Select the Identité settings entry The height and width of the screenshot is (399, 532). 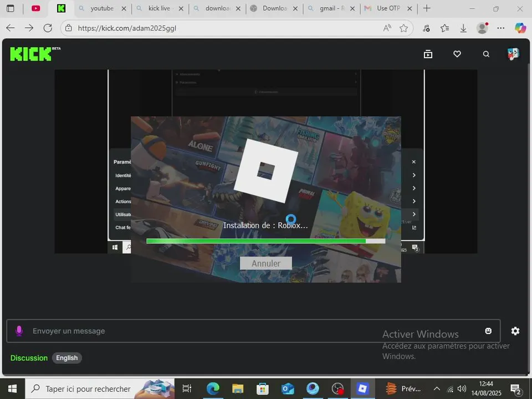click(x=123, y=176)
